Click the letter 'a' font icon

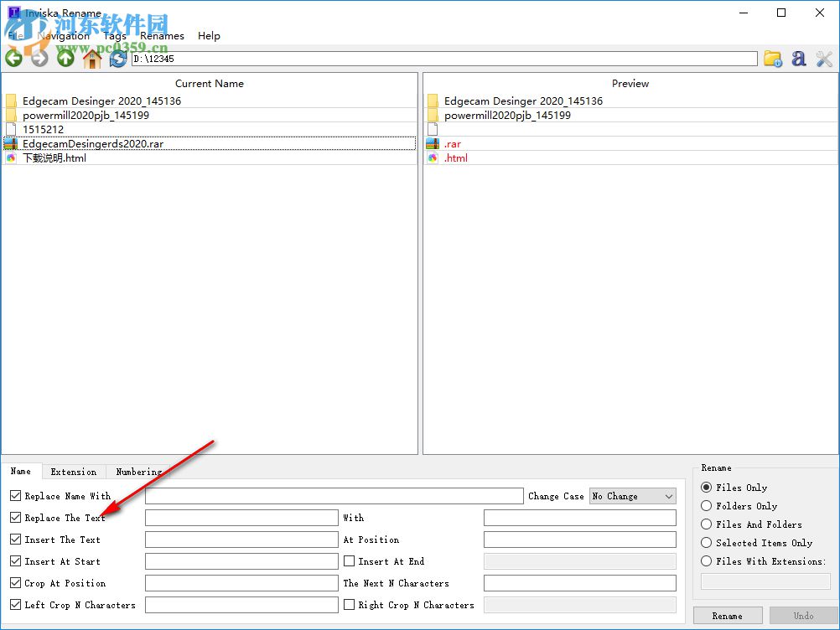pos(799,59)
